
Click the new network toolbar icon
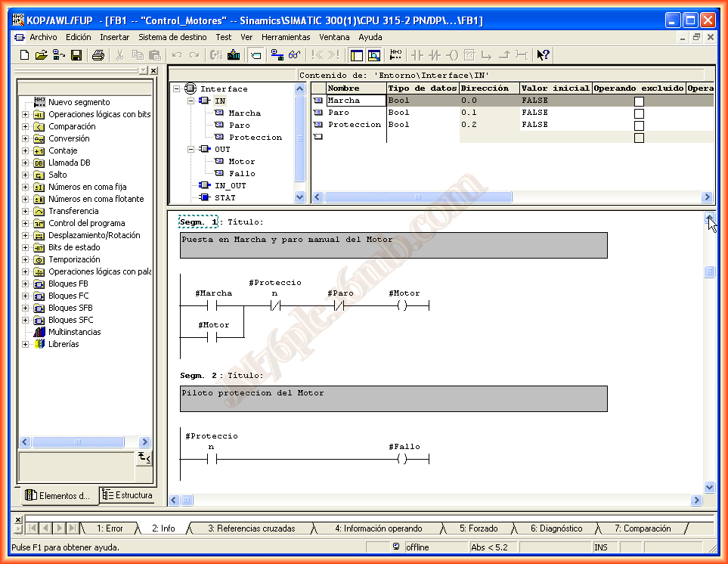coord(395,54)
